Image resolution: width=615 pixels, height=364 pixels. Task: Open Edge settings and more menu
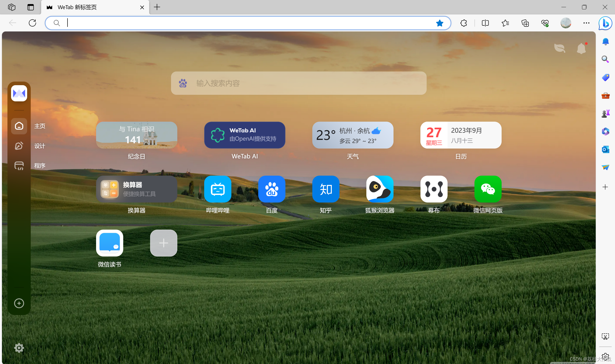586,23
